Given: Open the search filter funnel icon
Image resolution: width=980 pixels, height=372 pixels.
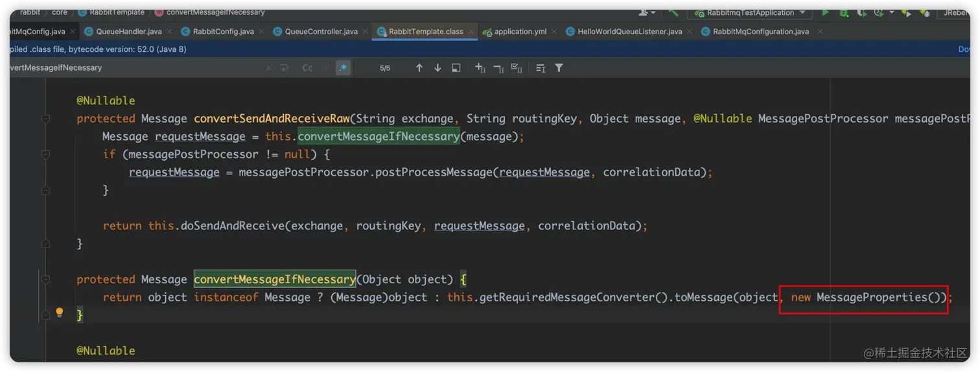Looking at the screenshot, I should 559,68.
